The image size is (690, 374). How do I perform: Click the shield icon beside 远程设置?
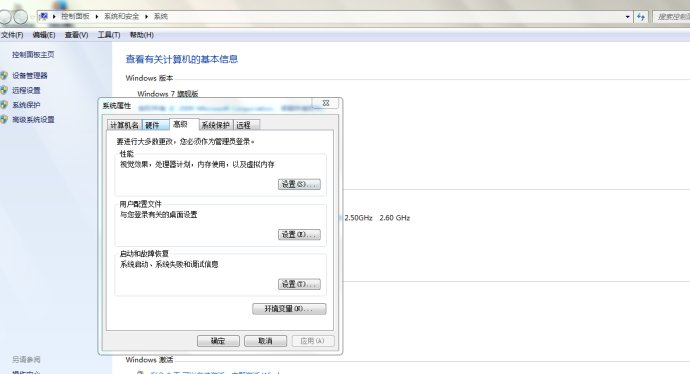[4, 90]
